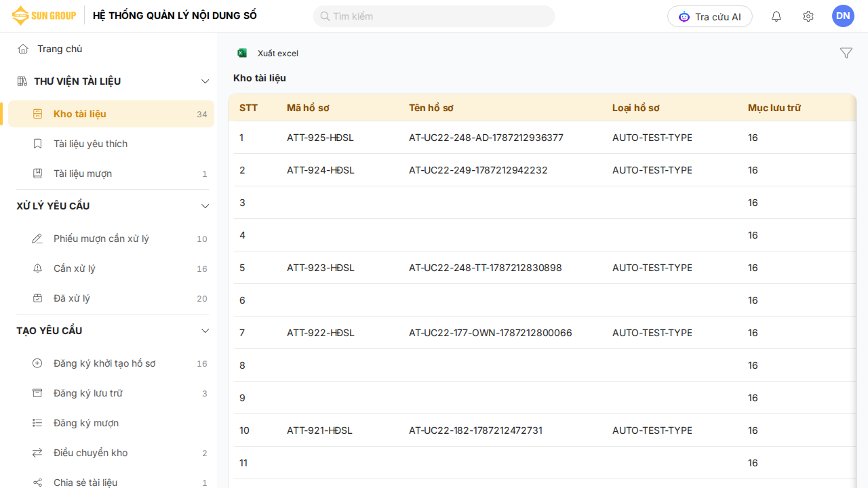Collapse the XỬ LÝ YÊU CẦU section

pyautogui.click(x=205, y=206)
